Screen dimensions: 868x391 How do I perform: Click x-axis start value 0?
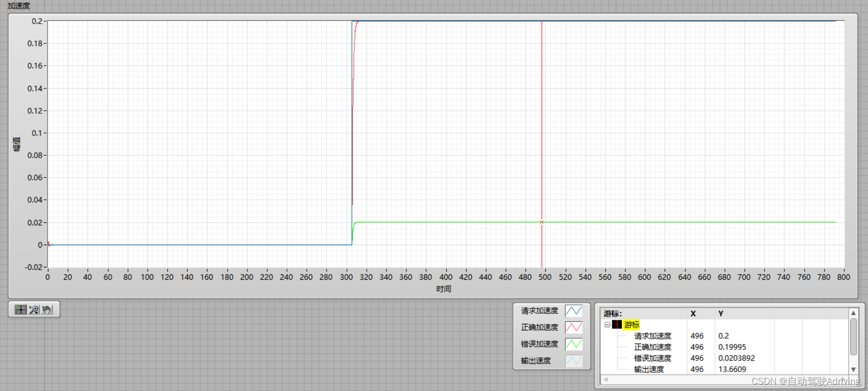point(48,277)
